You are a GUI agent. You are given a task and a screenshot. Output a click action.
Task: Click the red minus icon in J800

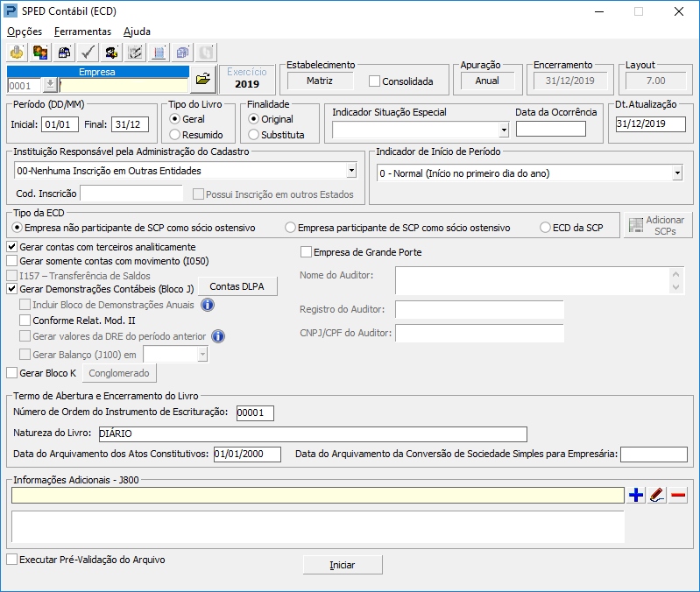(678, 495)
